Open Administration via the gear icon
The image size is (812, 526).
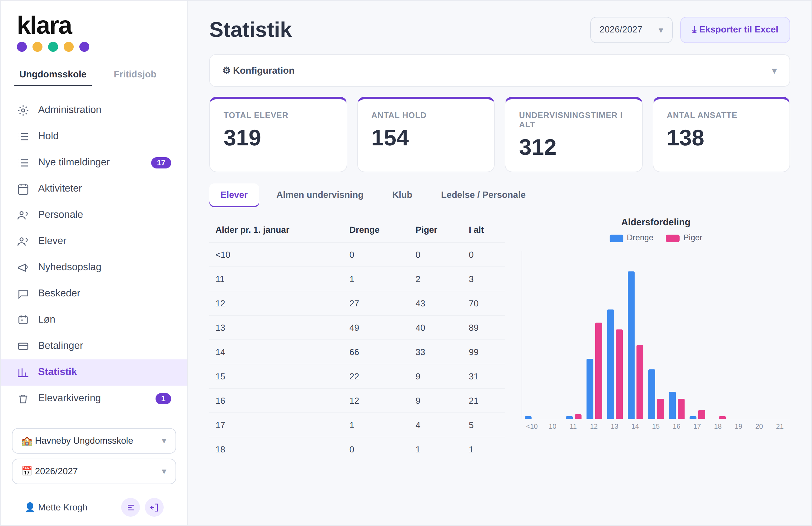coord(23,110)
